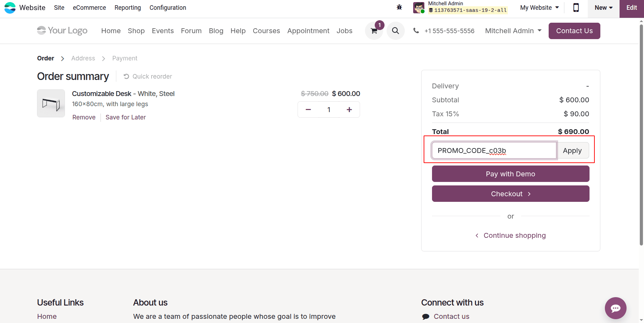
Task: Open the New dropdown menu
Action: pyautogui.click(x=603, y=8)
